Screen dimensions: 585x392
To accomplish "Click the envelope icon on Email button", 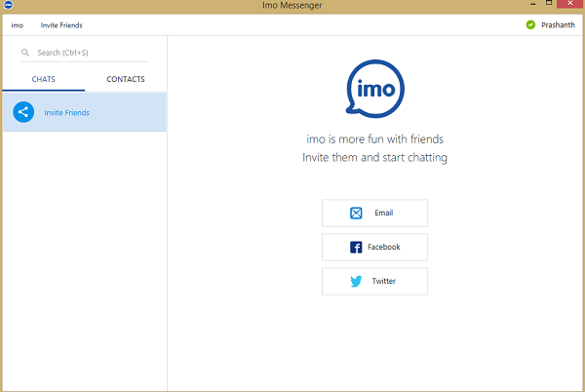I will (x=356, y=213).
